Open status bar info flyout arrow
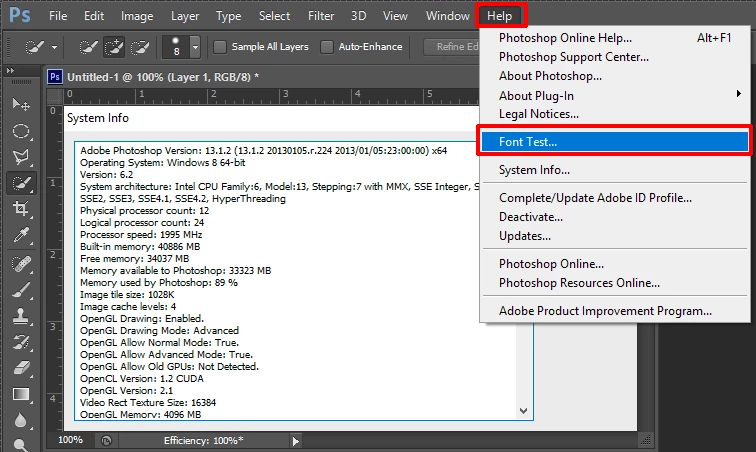Image resolution: width=756 pixels, height=452 pixels. click(x=296, y=441)
